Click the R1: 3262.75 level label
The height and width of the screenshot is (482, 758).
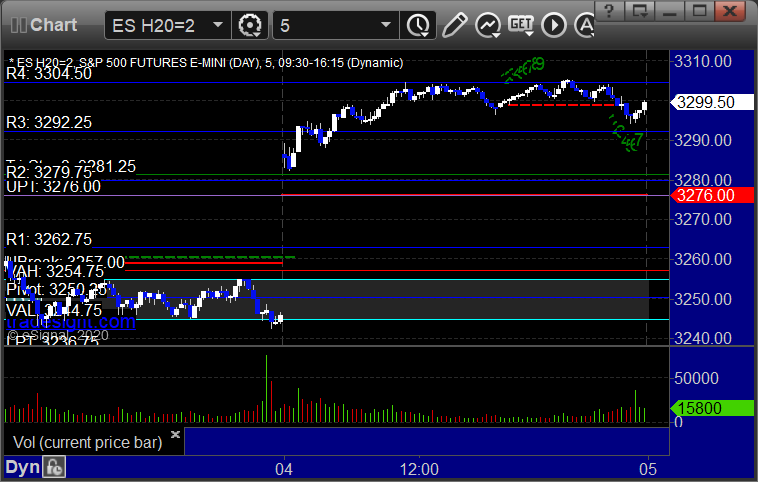coord(49,239)
